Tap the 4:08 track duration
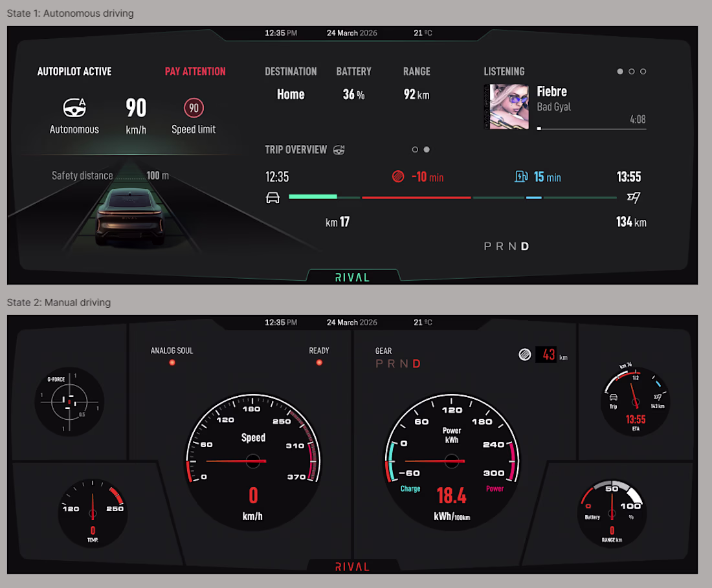Image resolution: width=712 pixels, height=588 pixels. pos(638,119)
